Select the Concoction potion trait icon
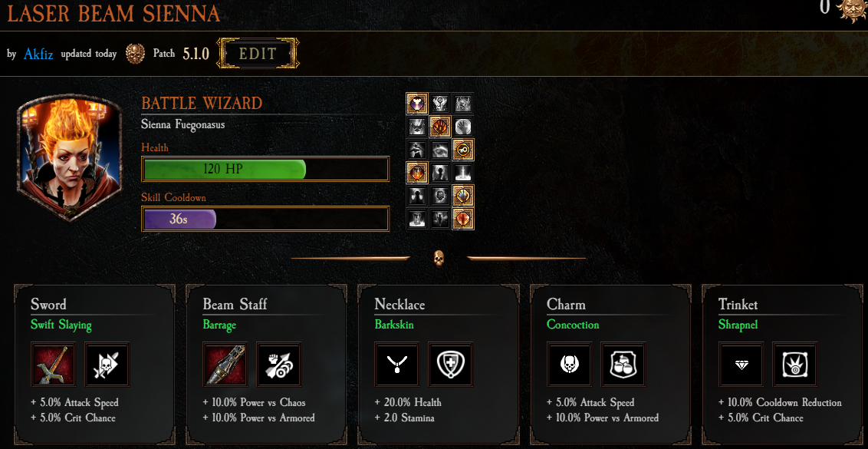Viewport: 868px width, 449px height. (x=623, y=364)
